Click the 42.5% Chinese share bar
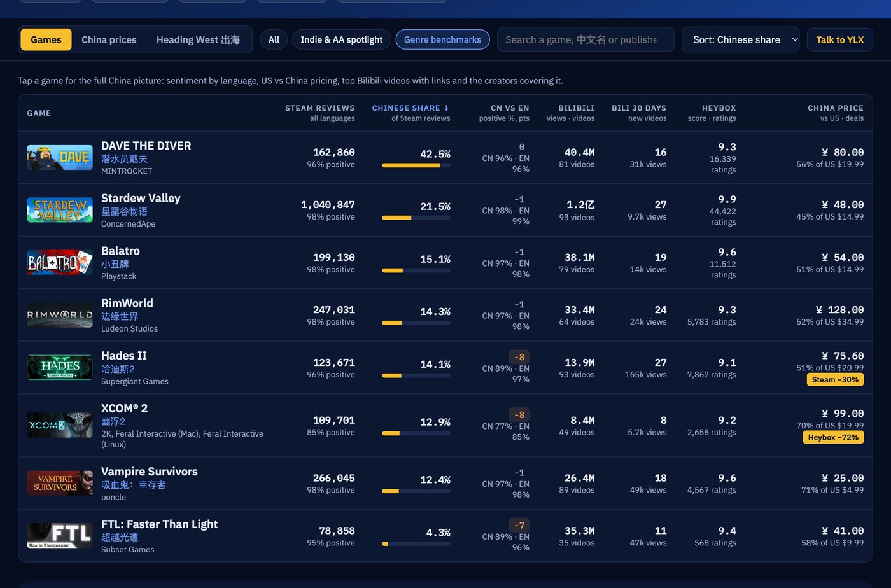The height and width of the screenshot is (588, 891). (416, 165)
